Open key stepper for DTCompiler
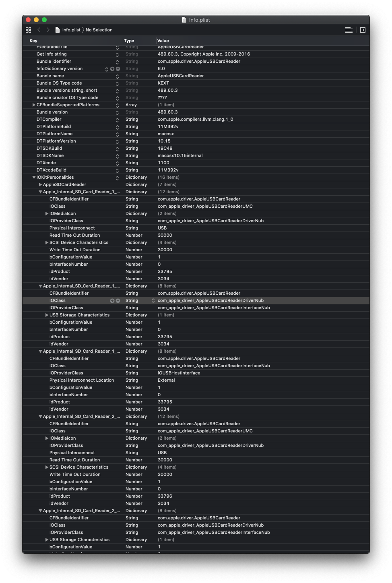The image size is (392, 583). [117, 120]
